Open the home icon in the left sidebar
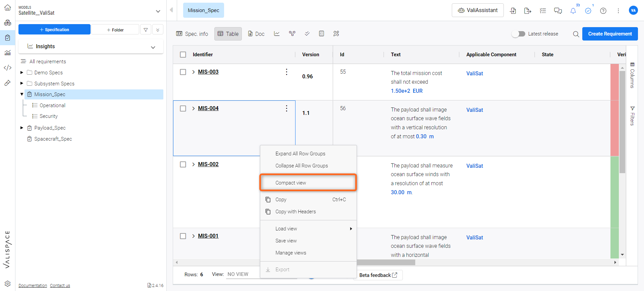This screenshot has height=291, width=644. [x=7, y=7]
